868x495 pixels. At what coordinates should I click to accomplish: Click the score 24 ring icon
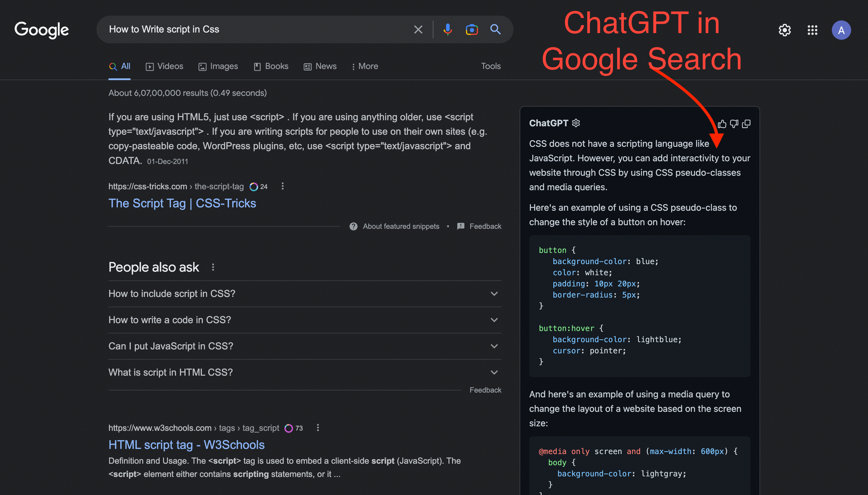(254, 187)
